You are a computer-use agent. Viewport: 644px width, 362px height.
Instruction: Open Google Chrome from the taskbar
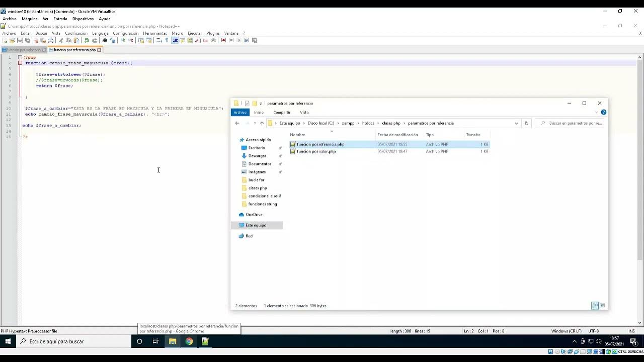pos(189,341)
